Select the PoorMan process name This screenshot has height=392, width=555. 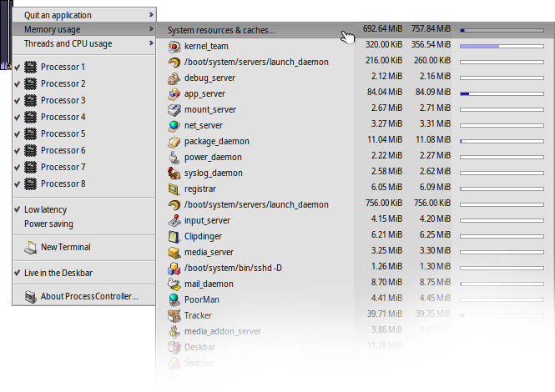(202, 299)
